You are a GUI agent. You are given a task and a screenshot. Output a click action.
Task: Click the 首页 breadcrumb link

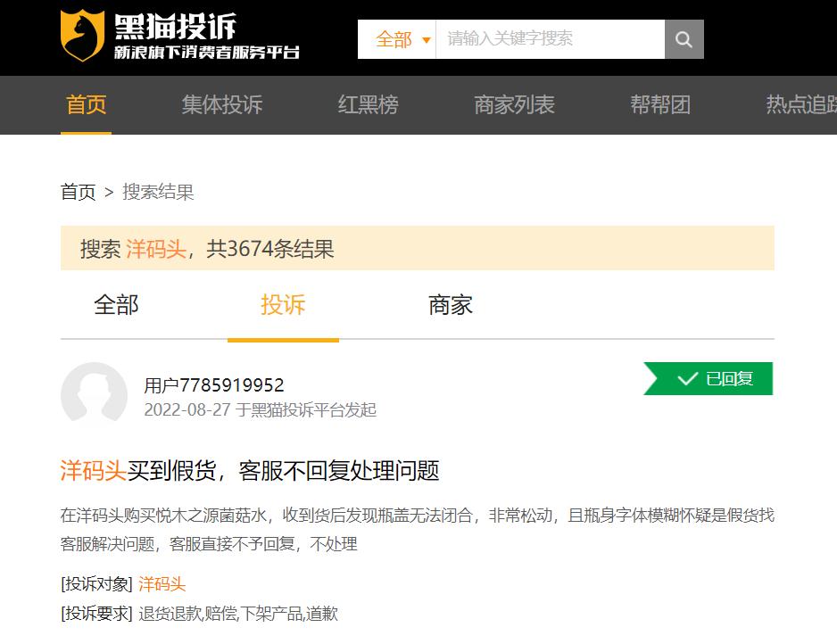(78, 192)
